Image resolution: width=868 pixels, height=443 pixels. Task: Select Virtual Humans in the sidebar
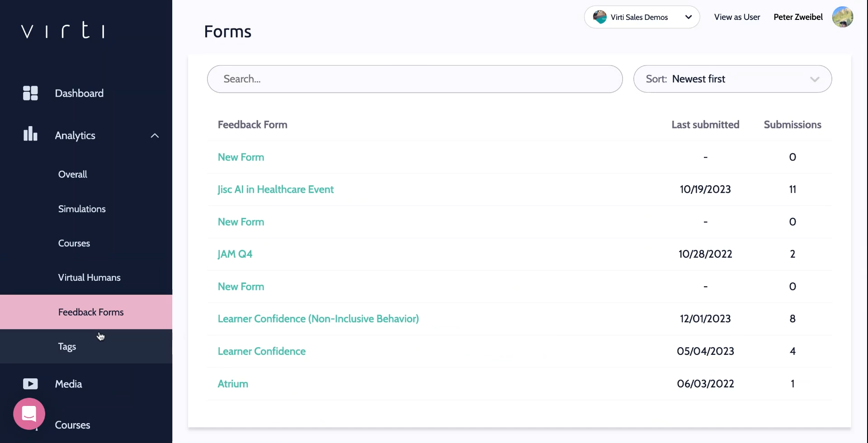tap(89, 278)
